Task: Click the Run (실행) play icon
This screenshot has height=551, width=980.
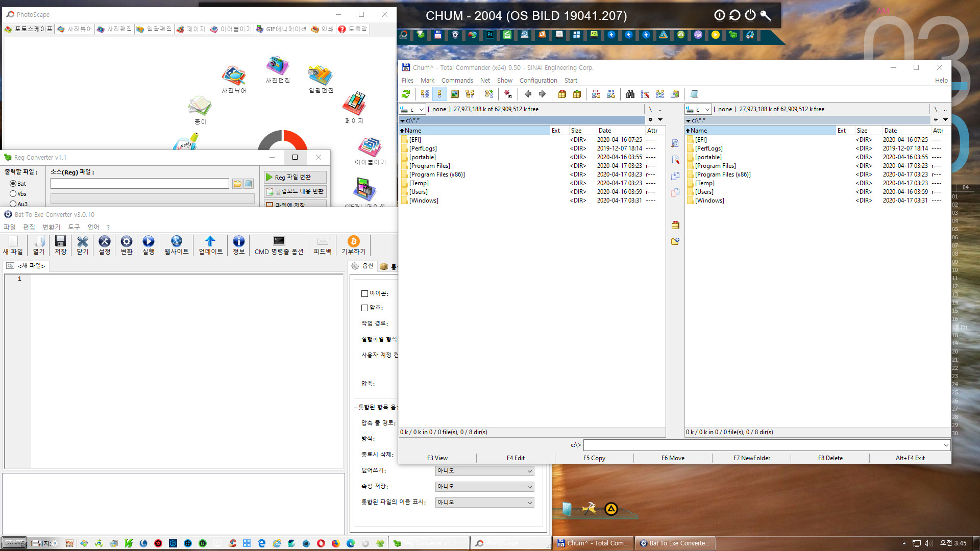Action: pyautogui.click(x=149, y=245)
